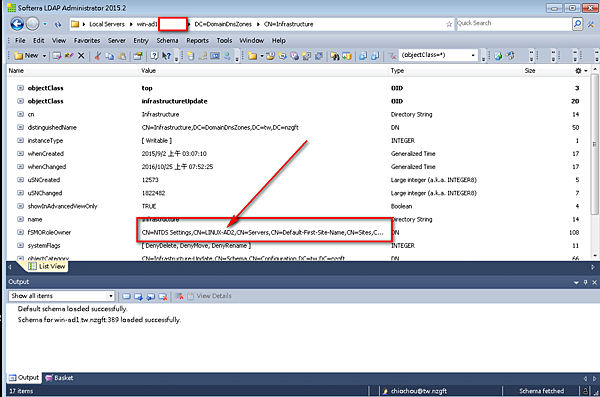Click the New Server profile toolbar icon
600x397 pixels.
point(191,56)
